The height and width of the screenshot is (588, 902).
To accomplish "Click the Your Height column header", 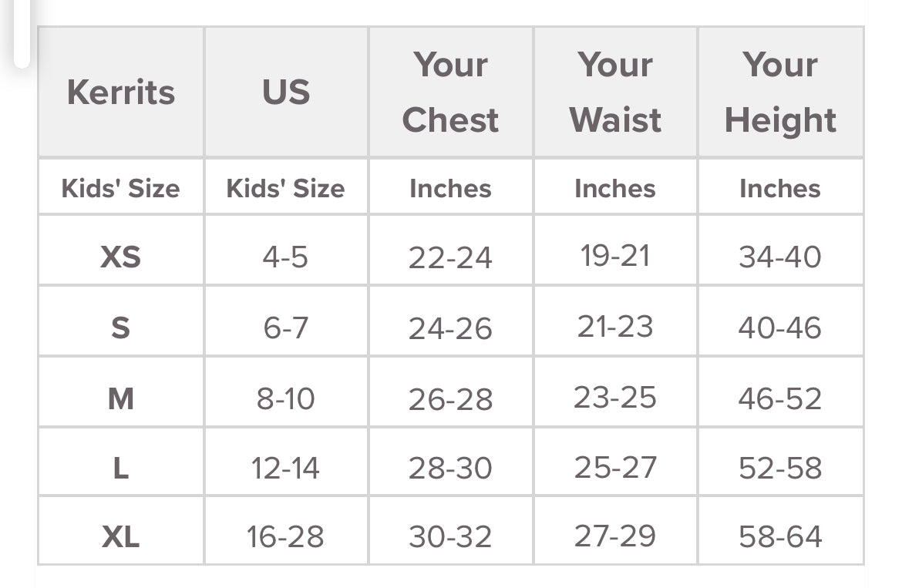I will click(x=780, y=92).
